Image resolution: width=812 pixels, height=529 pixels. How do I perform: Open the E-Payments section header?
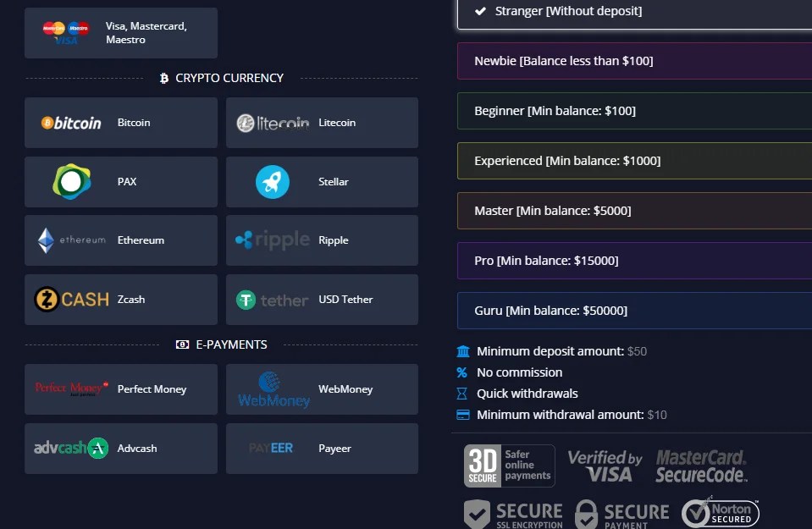tap(221, 344)
